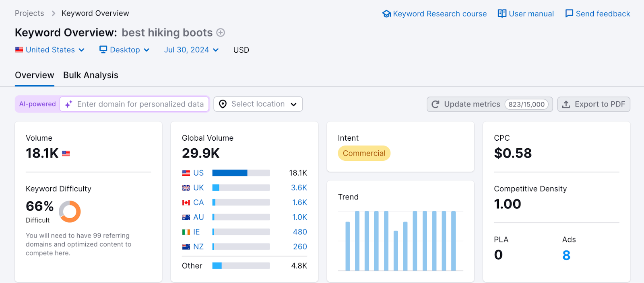Go to Projects in the breadcrumb
Viewport: 644px width, 283px height.
tap(29, 13)
